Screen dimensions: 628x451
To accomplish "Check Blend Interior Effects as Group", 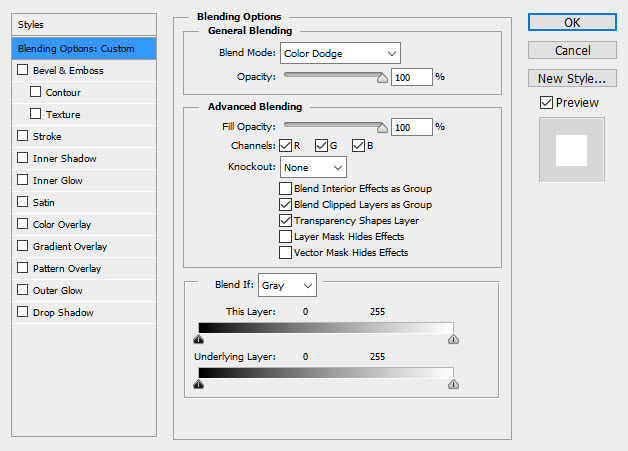I will (286, 189).
